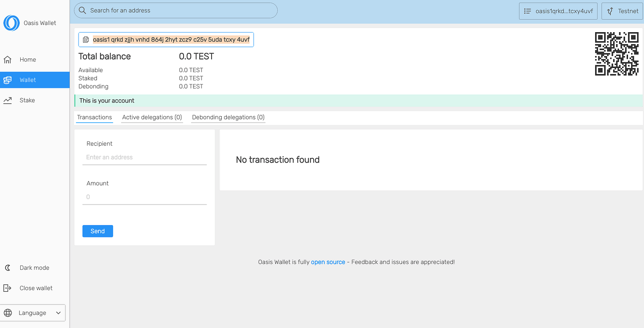Click the Stake chart icon in sidebar
Image resolution: width=644 pixels, height=328 pixels.
7,100
